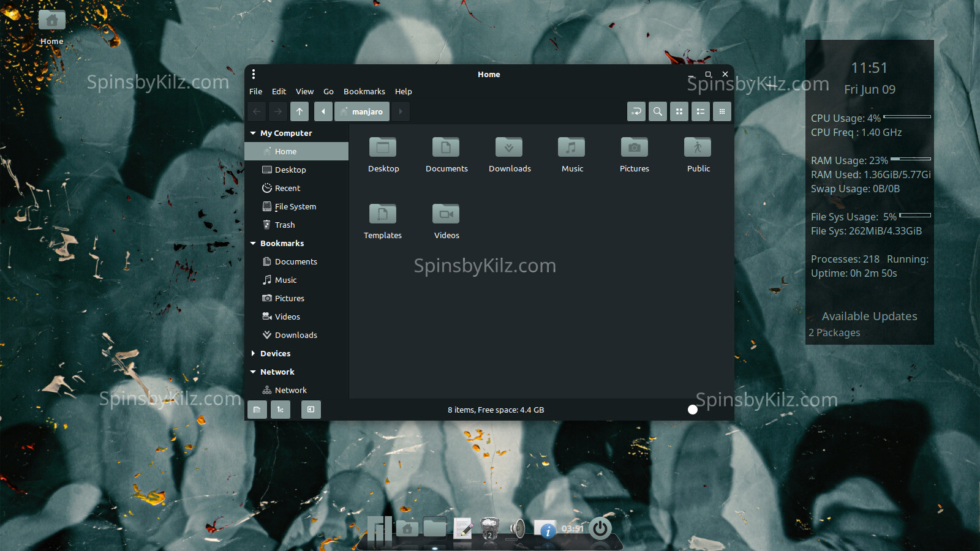This screenshot has height=551, width=980.
Task: Expand the Devices section
Action: point(253,353)
